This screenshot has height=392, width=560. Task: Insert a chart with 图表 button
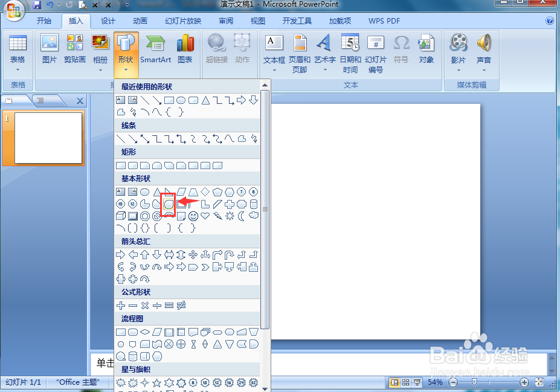click(x=185, y=50)
